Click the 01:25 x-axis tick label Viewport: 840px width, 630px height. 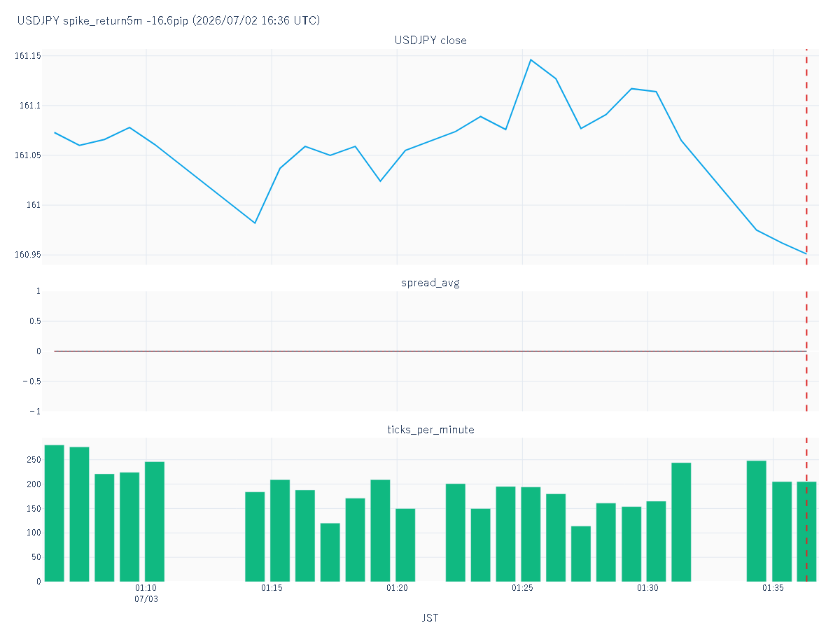(522, 588)
